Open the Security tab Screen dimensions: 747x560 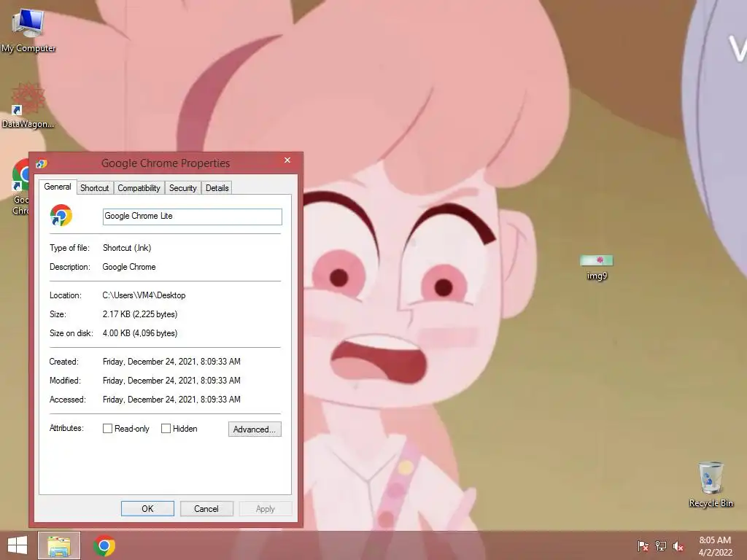point(183,188)
